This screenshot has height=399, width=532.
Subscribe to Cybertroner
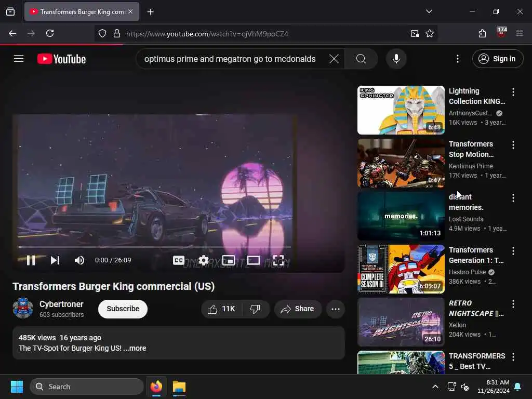[123, 309]
